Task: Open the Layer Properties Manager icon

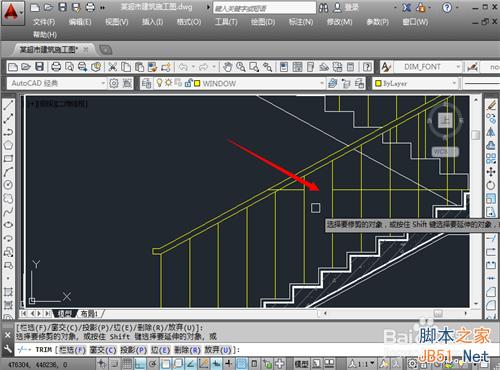Action: pyautogui.click(x=146, y=83)
